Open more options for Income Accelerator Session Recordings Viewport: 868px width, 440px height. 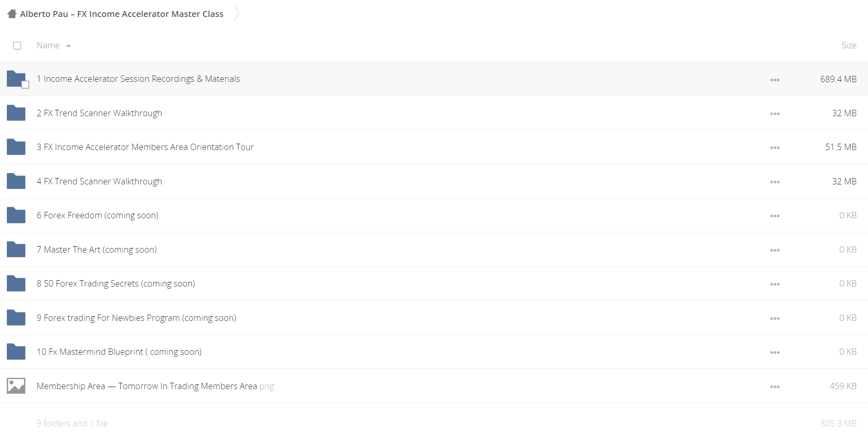click(775, 80)
